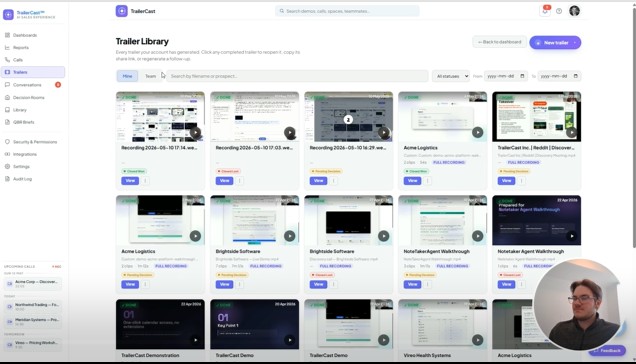636x364 pixels.
Task: Open QBR Briefs
Action: (x=32, y=122)
